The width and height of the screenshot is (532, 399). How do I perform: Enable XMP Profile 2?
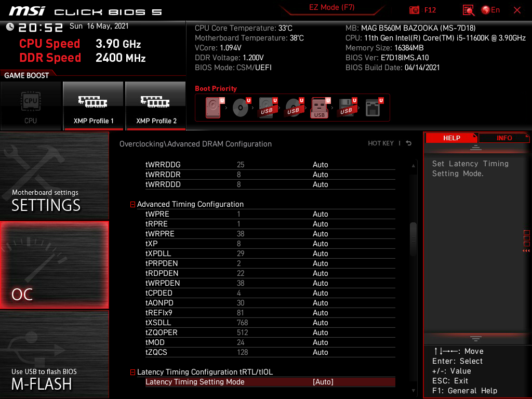(156, 105)
